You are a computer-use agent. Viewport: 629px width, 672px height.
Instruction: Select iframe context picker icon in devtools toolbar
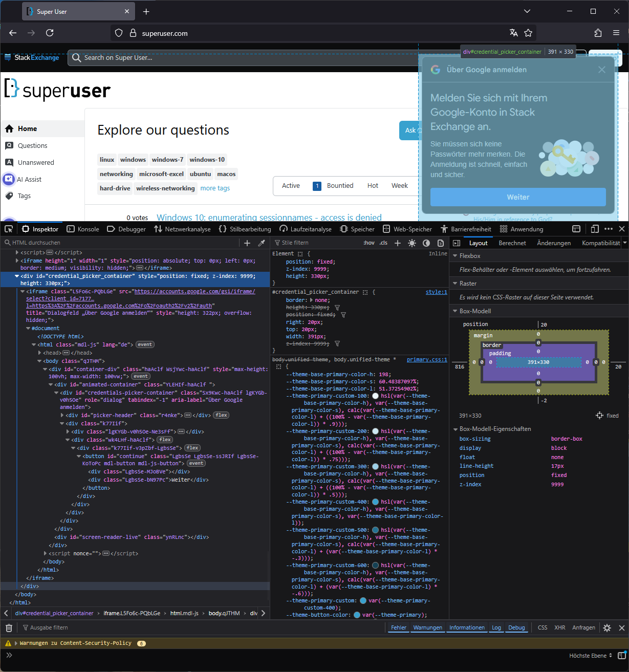click(x=576, y=229)
